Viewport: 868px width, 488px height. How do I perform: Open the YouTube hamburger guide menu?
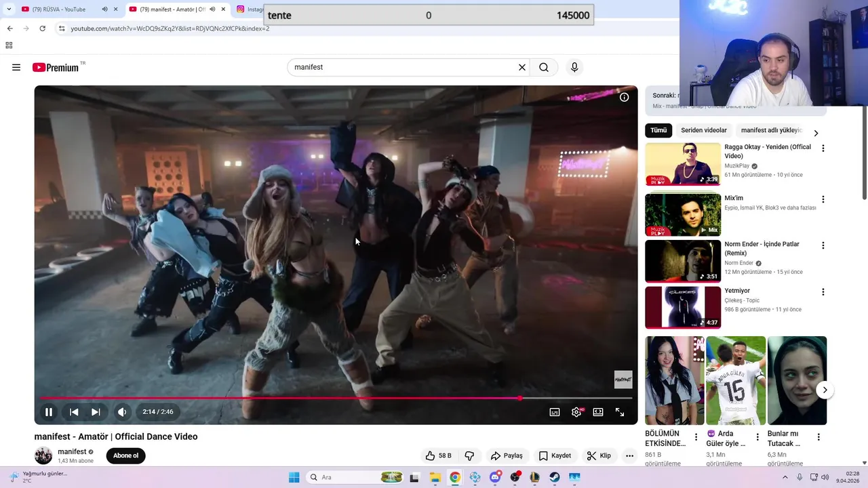[16, 67]
